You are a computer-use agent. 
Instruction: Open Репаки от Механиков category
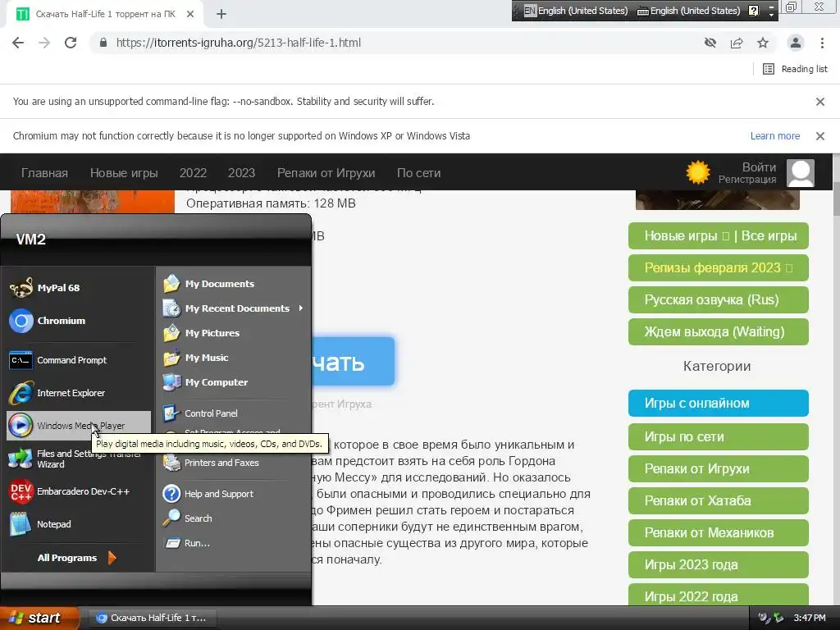(x=718, y=532)
